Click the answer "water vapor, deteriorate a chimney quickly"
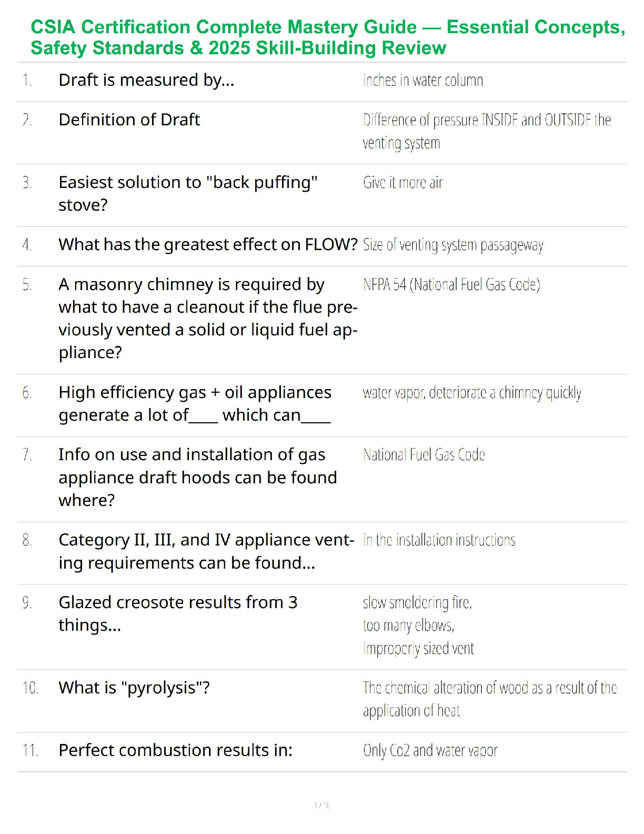Screen dimensions: 644x834 [472, 393]
